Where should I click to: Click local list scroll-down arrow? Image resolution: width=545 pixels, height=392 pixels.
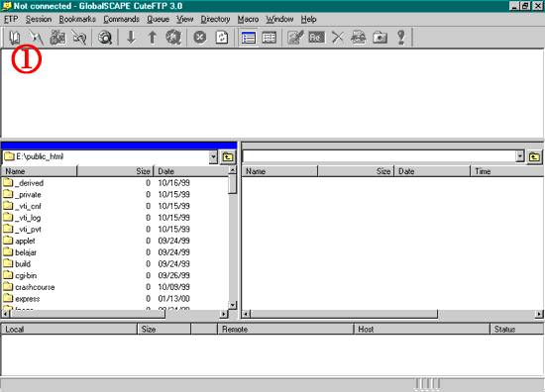233,305
